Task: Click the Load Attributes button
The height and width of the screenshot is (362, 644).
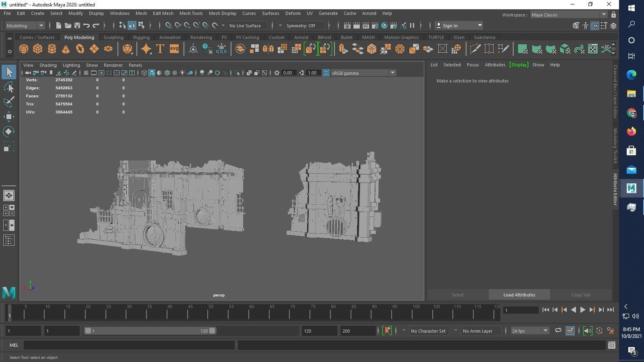Action: [x=519, y=295]
